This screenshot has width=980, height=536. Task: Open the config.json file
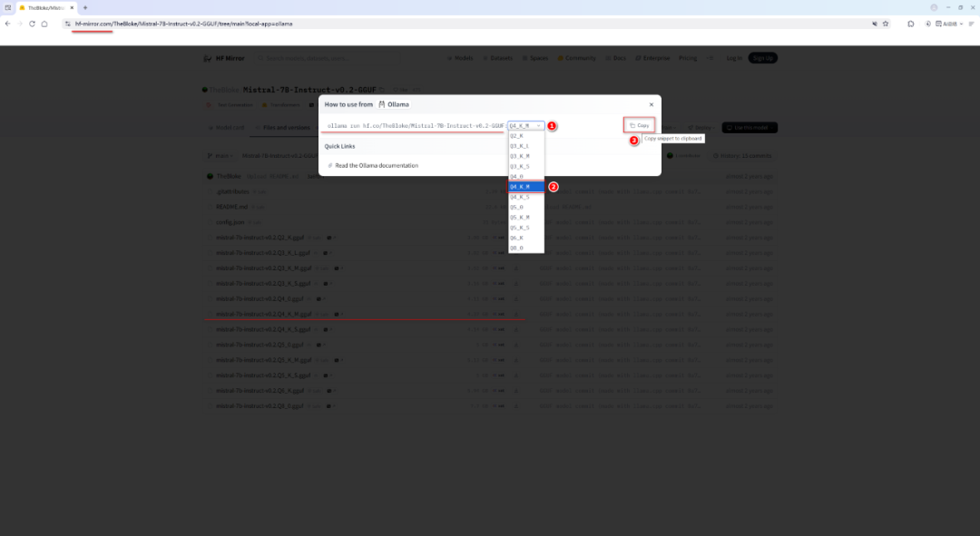(230, 222)
